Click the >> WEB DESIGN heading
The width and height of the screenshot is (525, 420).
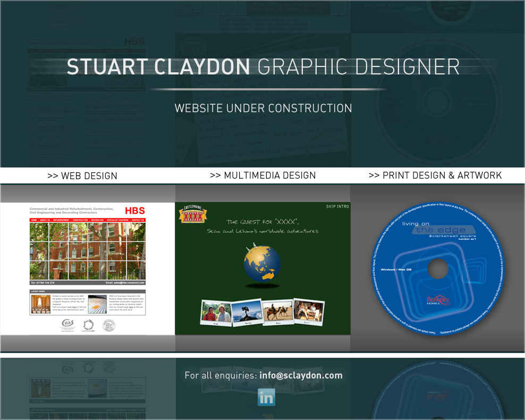(82, 176)
